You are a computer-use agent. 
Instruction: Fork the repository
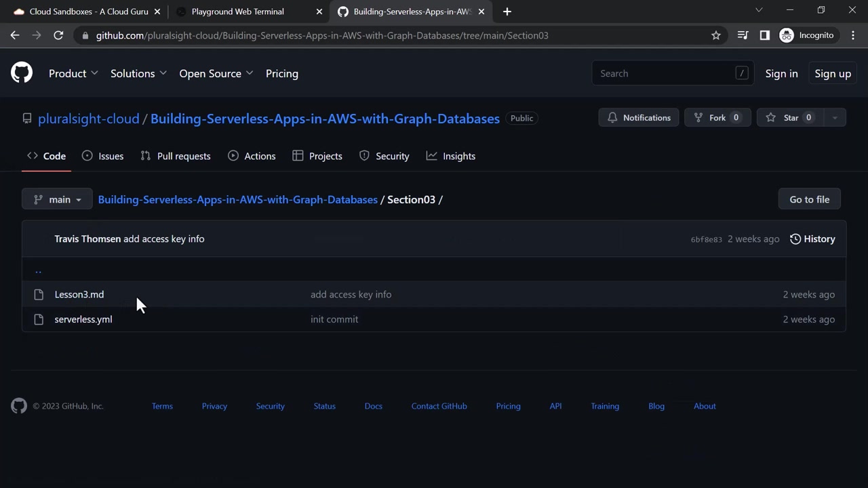tap(717, 118)
